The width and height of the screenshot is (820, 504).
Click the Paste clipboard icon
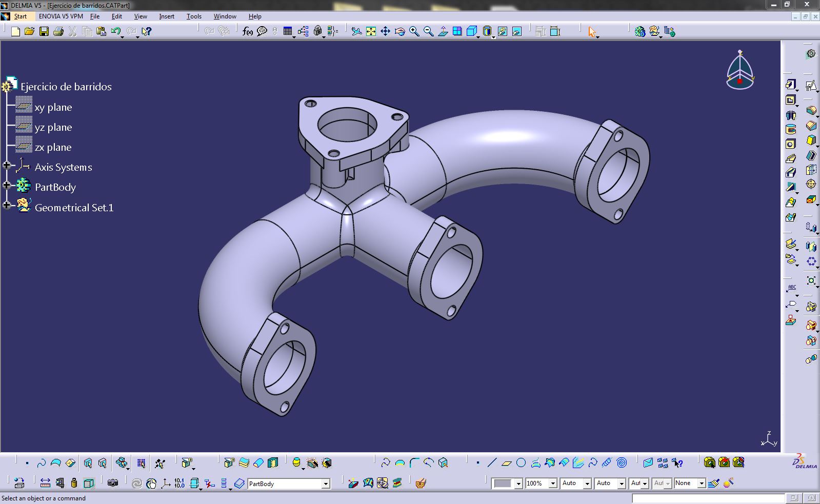coord(101,31)
